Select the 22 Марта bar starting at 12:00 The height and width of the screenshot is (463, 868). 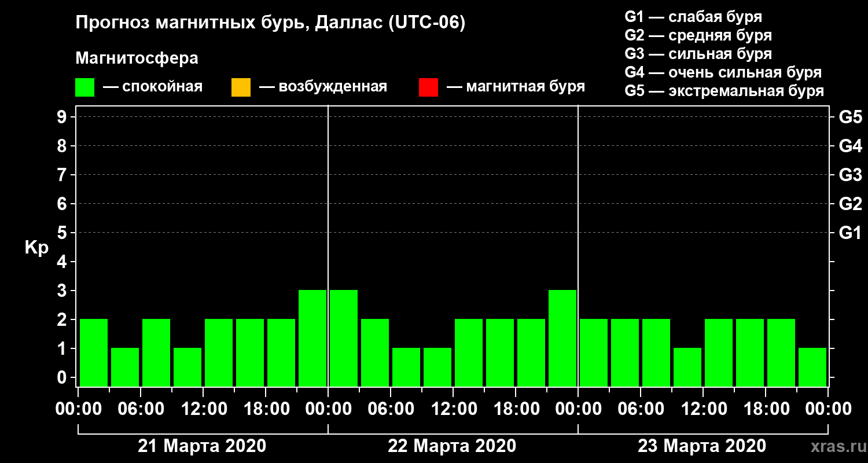coord(469,352)
